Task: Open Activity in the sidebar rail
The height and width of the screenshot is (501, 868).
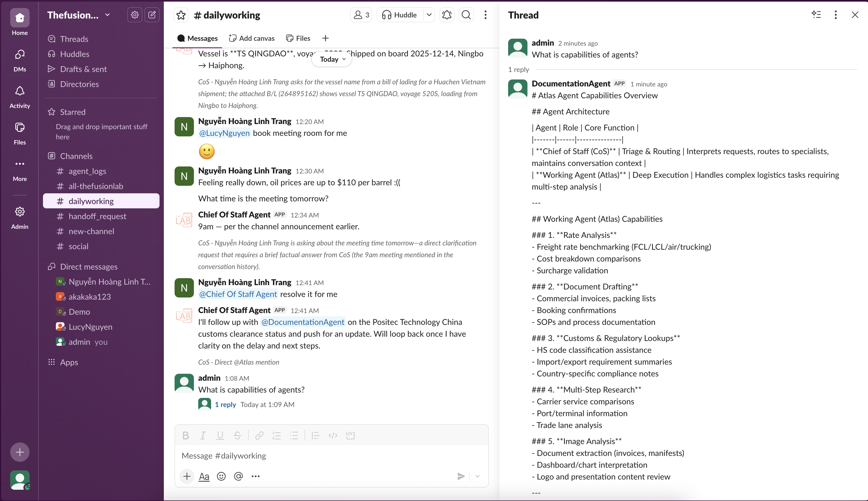Action: pos(20,97)
